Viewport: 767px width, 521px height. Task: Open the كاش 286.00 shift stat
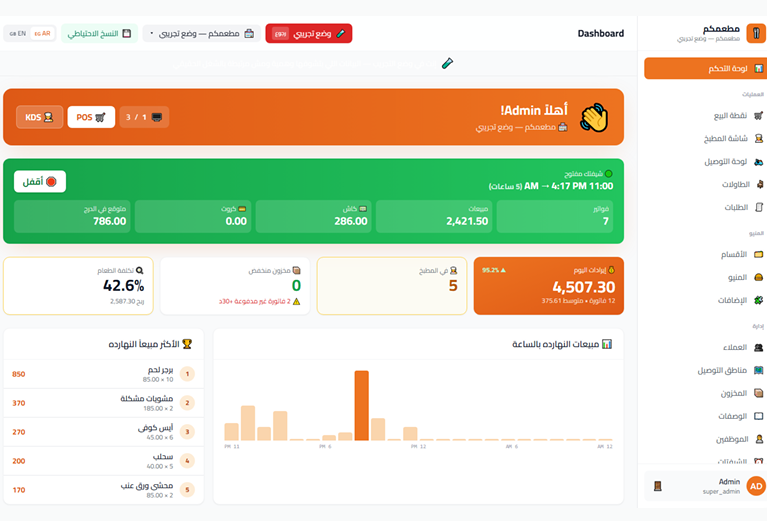click(x=314, y=216)
